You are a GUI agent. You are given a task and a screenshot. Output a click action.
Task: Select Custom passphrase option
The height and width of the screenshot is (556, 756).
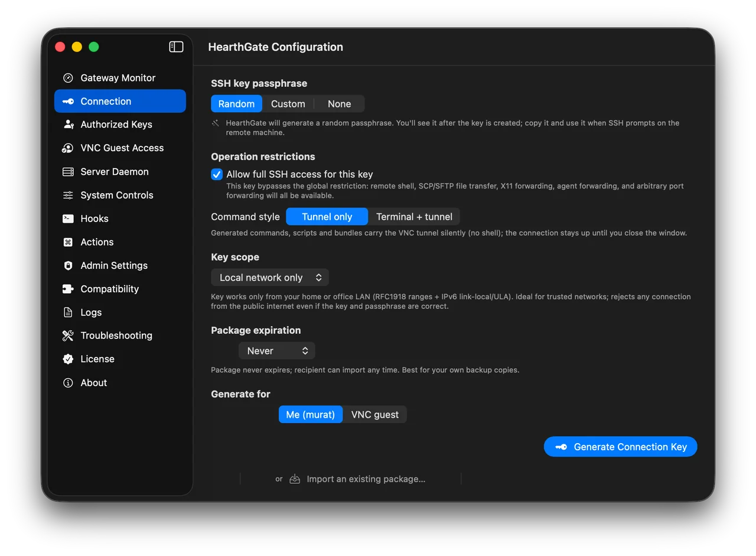pos(288,104)
